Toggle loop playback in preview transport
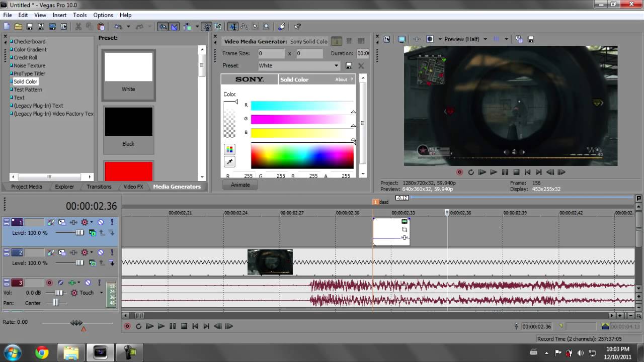644x362 pixels. click(x=471, y=172)
